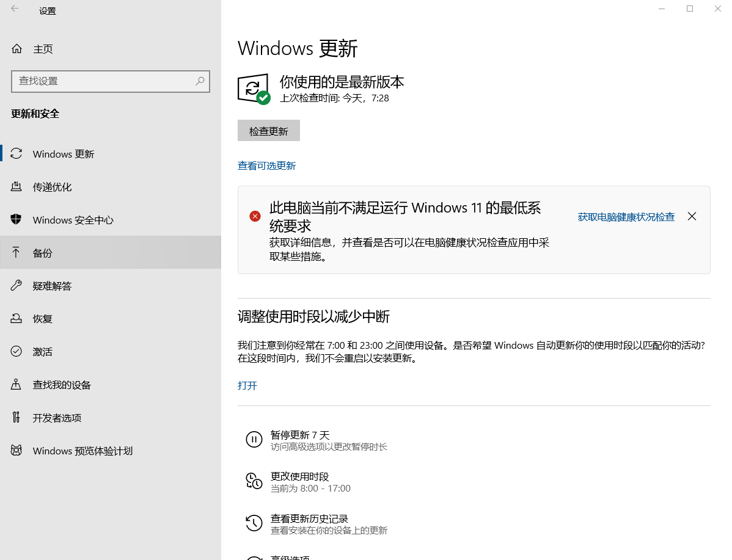The height and width of the screenshot is (560, 732).
Task: Focus the 查找设置 search field
Action: click(x=111, y=81)
